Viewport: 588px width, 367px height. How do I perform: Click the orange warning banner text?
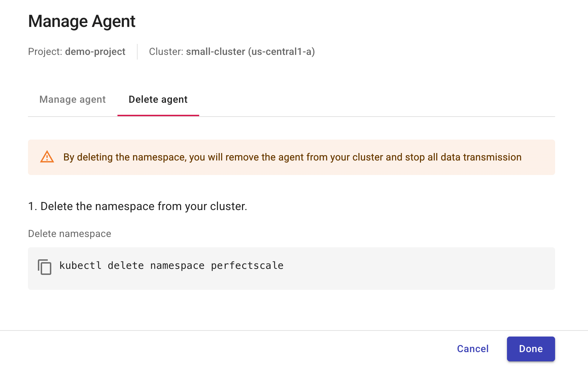coord(292,157)
